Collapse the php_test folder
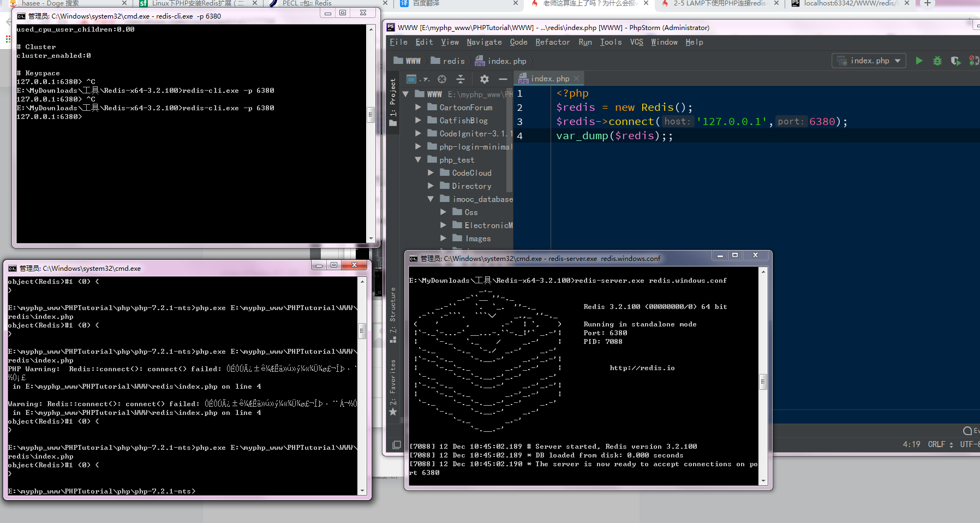Screen dimensions: 980x523 (418, 159)
